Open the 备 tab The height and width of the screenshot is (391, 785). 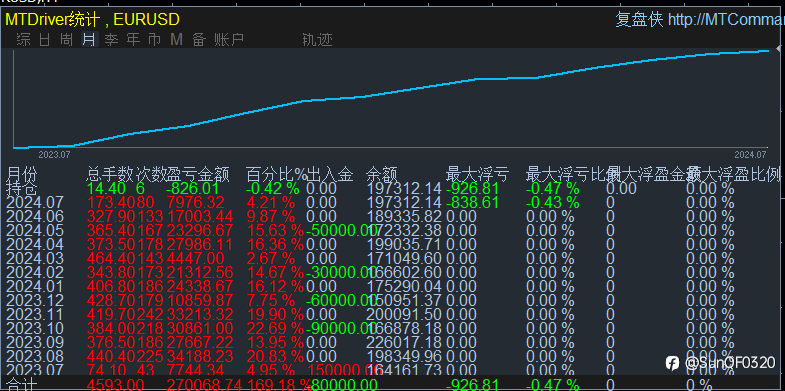click(199, 39)
